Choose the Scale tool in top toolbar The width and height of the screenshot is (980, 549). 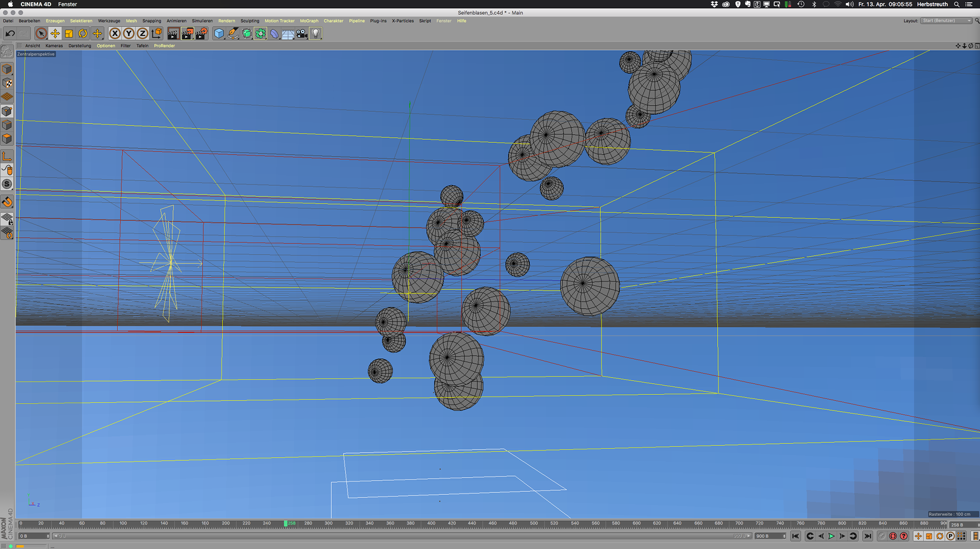[x=69, y=34]
